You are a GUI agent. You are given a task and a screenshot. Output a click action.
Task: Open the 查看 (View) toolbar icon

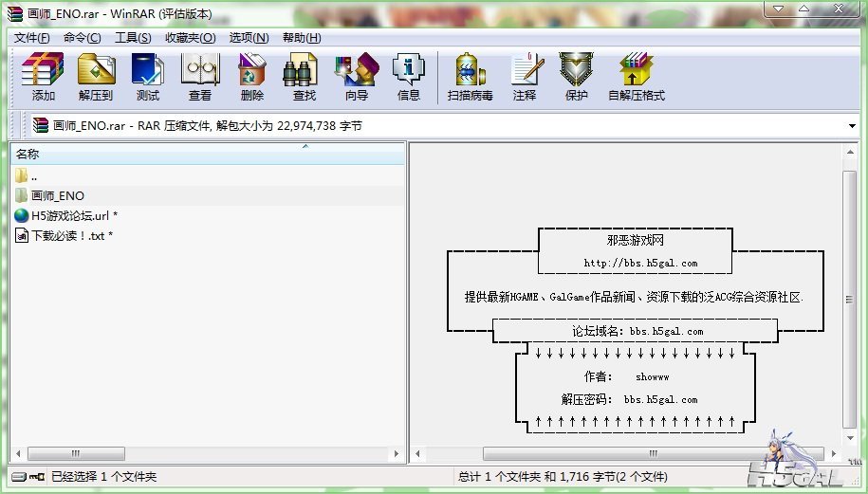click(x=200, y=77)
